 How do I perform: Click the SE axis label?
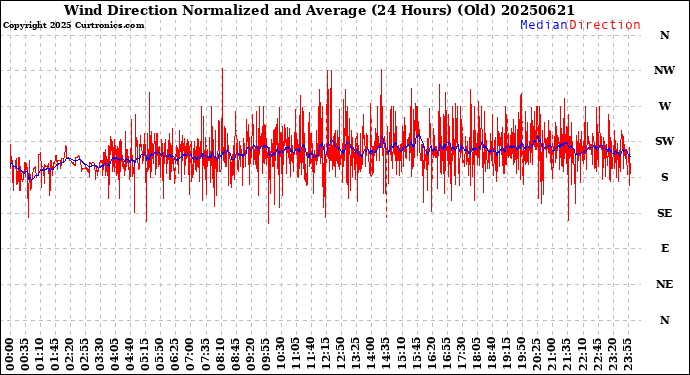[x=664, y=213]
